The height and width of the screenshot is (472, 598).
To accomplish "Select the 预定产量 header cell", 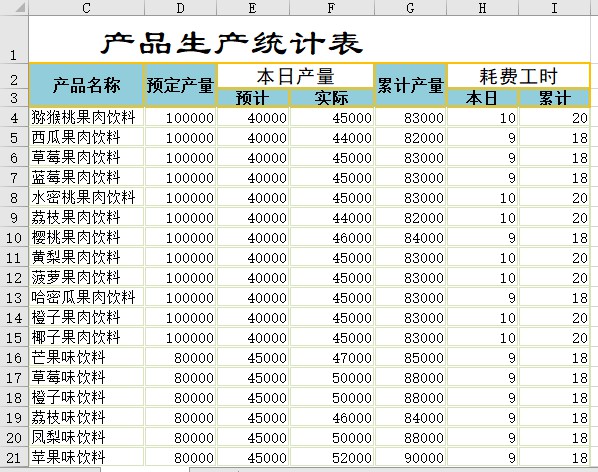I will pos(180,85).
